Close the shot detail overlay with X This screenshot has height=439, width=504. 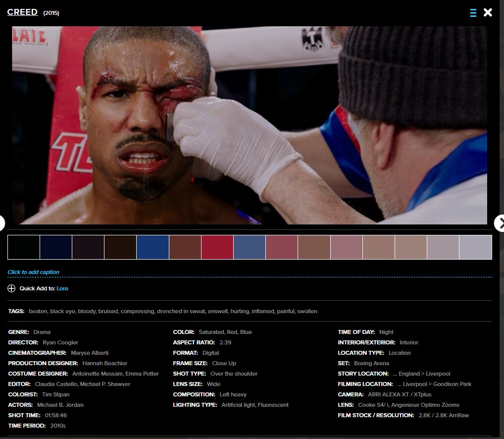[x=488, y=13]
